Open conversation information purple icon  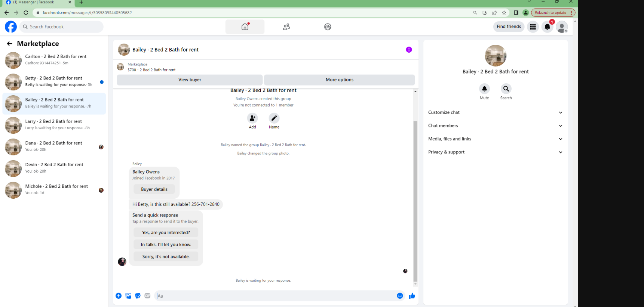tap(409, 50)
